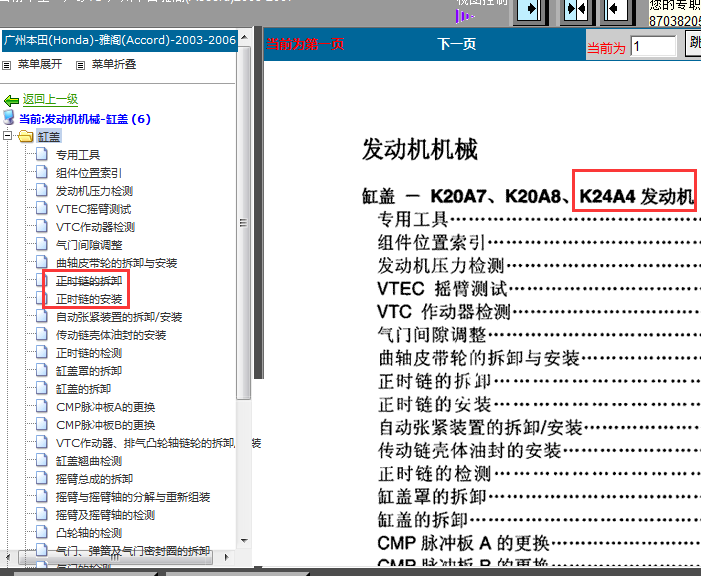Click the tree horizontal scrollbar thumb

(x=116, y=557)
